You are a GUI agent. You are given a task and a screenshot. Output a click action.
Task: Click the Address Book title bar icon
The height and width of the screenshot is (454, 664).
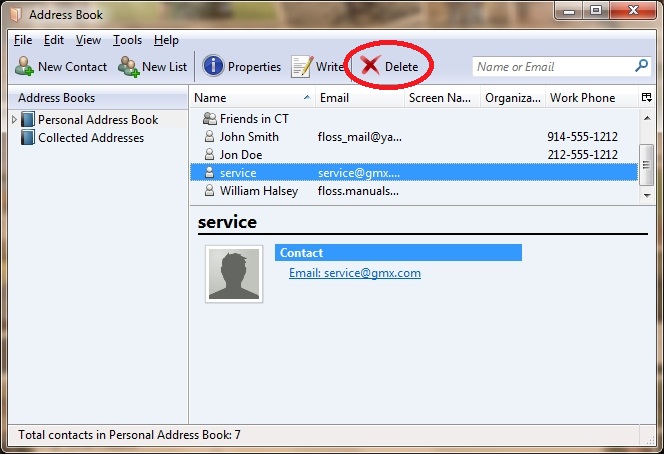click(16, 15)
